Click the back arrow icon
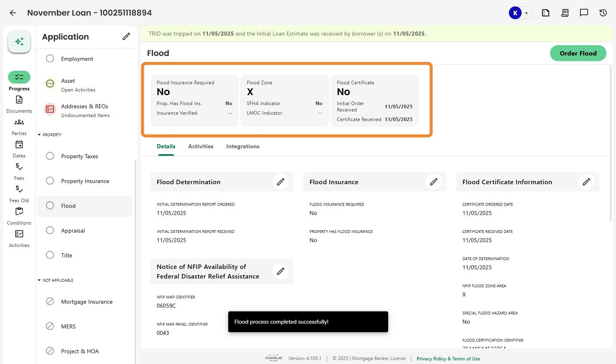The width and height of the screenshot is (616, 364). (13, 13)
